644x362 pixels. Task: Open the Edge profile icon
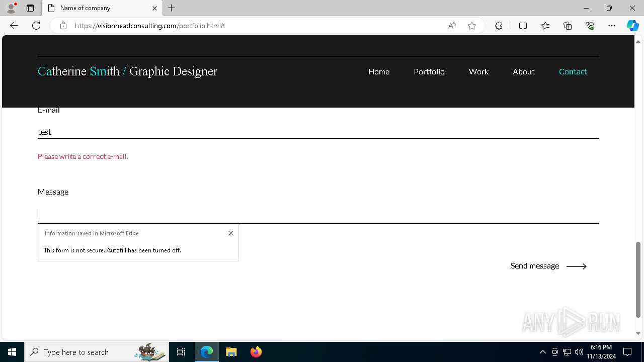(x=11, y=8)
